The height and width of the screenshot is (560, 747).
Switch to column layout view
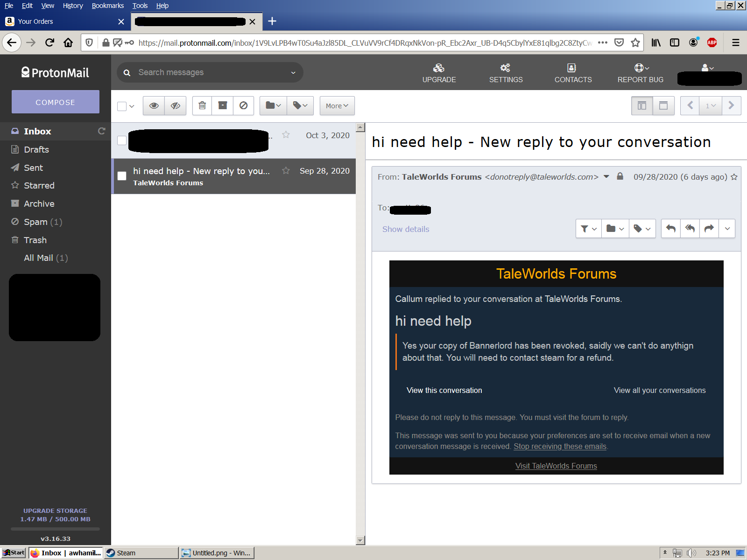pos(642,106)
